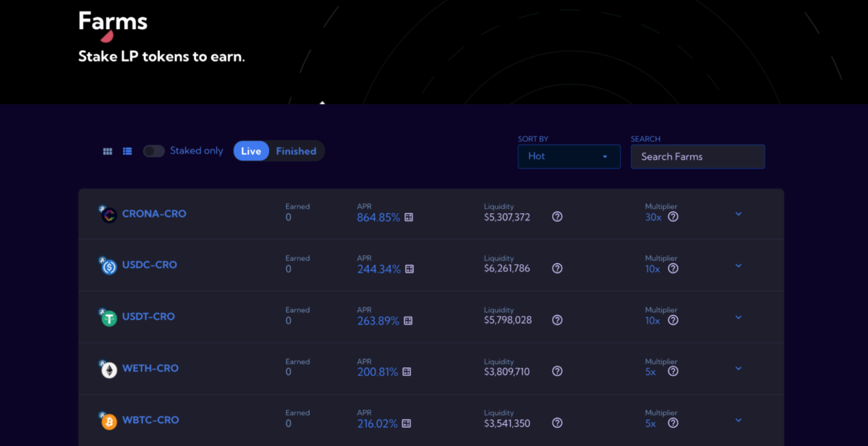Switch to list view icon
The width and height of the screenshot is (868, 446).
click(x=127, y=151)
